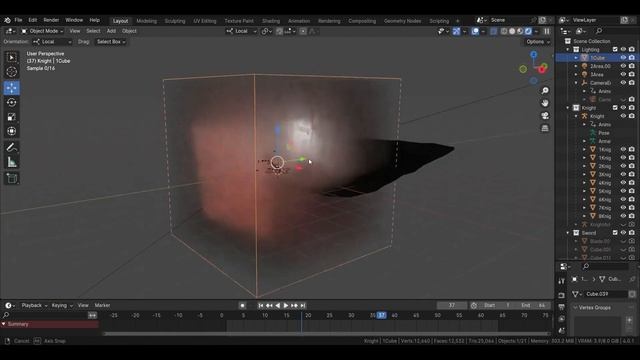The height and width of the screenshot is (360, 640).
Task: Click the pan view hand icon
Action: 545,103
